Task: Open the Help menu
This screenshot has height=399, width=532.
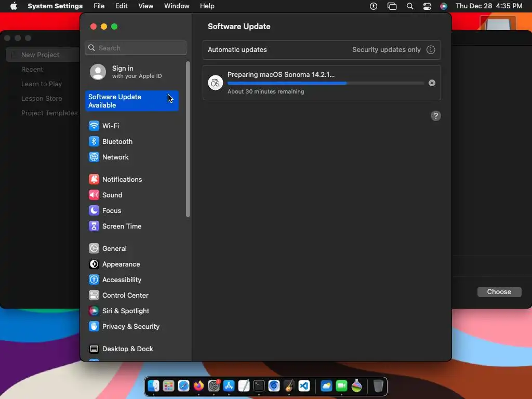Action: (x=207, y=6)
